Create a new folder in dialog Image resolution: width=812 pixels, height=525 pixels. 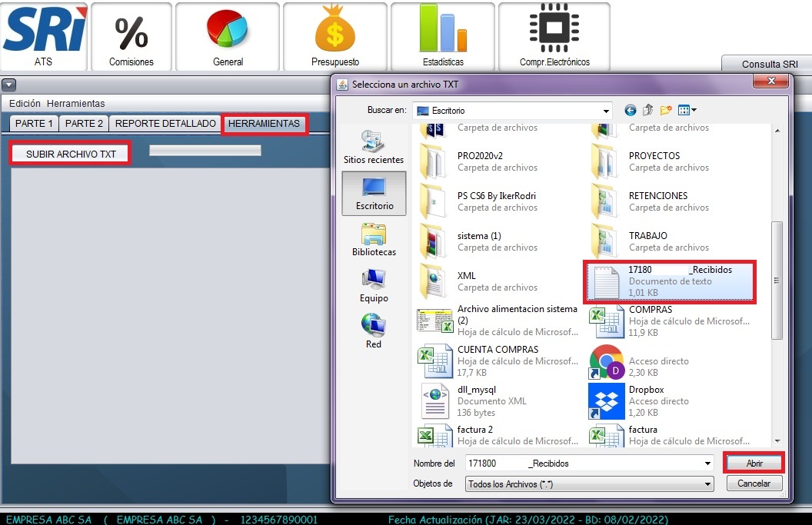tap(665, 111)
